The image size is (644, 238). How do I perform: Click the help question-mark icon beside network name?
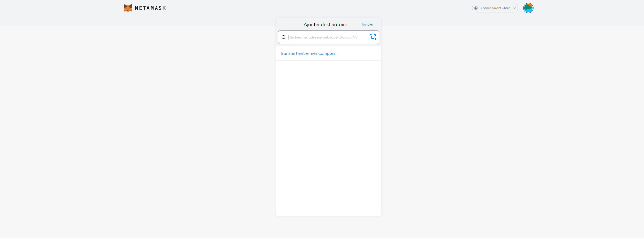coord(476,8)
